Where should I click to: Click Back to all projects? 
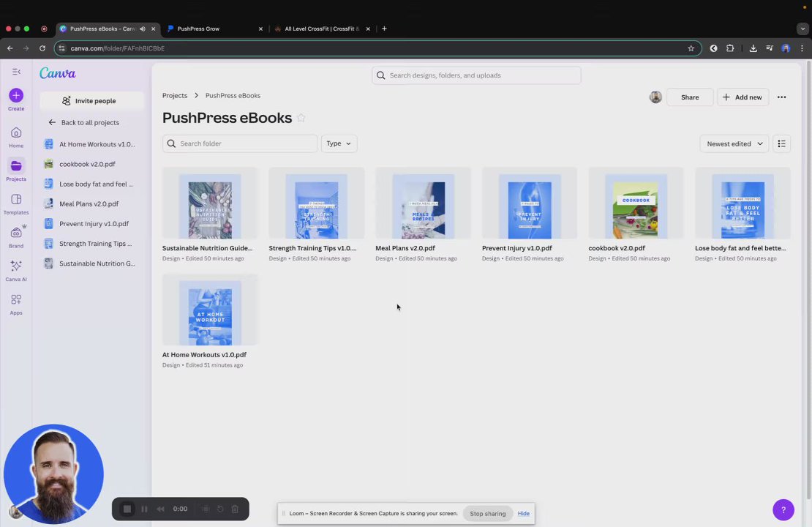click(x=84, y=123)
